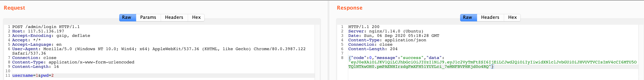The width and height of the screenshot is (644, 80).
Task: Select the Request Hex tab
Action: click(x=196, y=17)
